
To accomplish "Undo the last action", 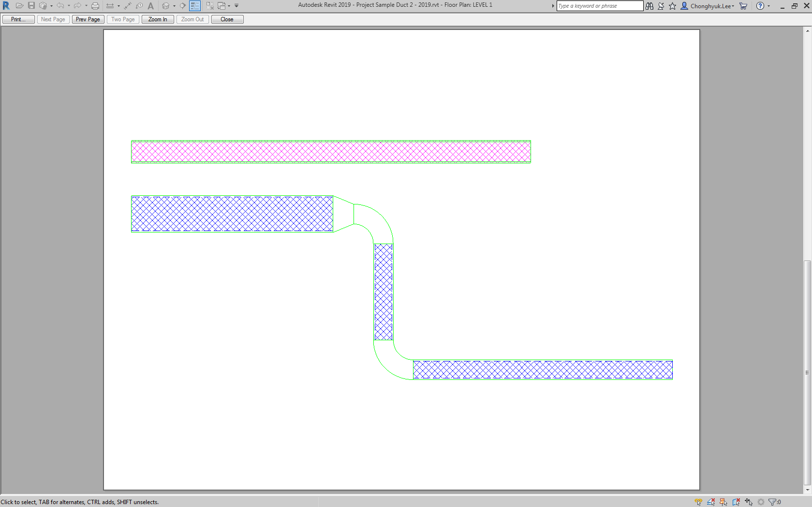I will (60, 6).
